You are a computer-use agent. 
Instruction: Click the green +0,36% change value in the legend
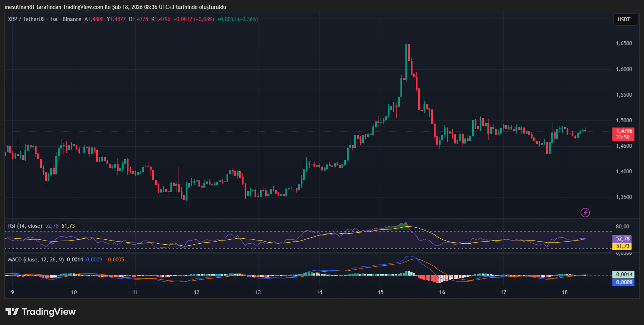(x=247, y=19)
